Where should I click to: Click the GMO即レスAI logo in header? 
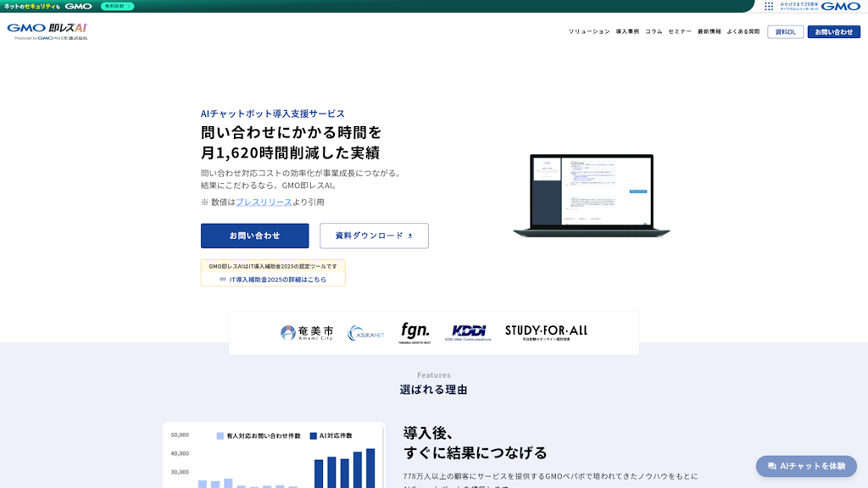[x=47, y=31]
